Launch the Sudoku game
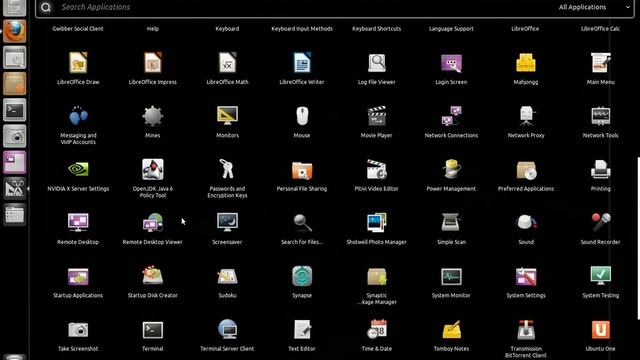This screenshot has width=640, height=360. pyautogui.click(x=227, y=276)
